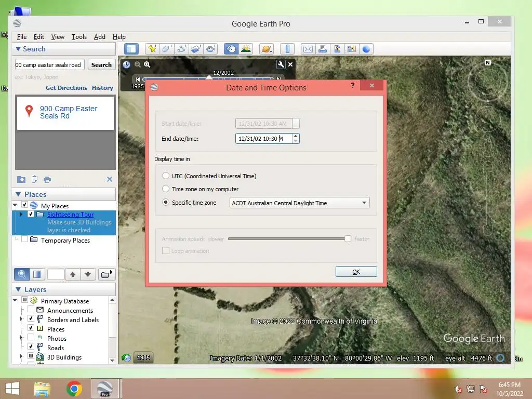Image resolution: width=532 pixels, height=399 pixels.
Task: Click the historical imagery time slider handle
Action: (x=209, y=78)
